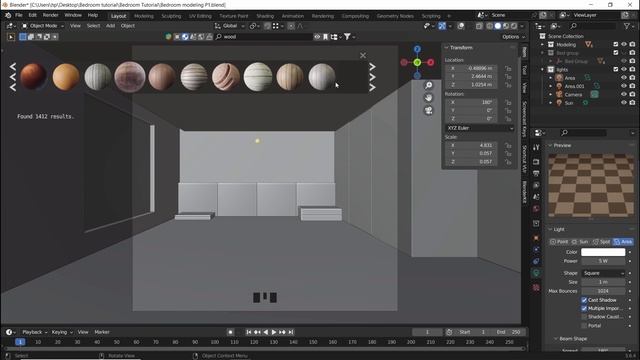
Task: Open the asset filter funnel icon
Action: [347, 37]
